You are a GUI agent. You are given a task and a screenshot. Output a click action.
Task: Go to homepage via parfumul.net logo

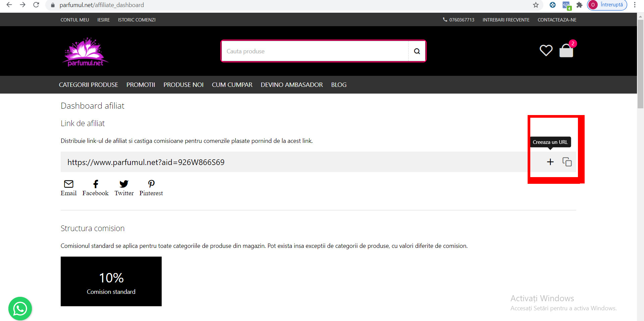[85, 51]
